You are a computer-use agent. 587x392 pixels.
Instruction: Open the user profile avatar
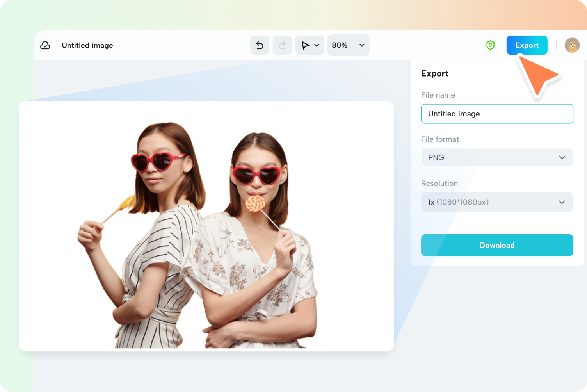point(572,45)
